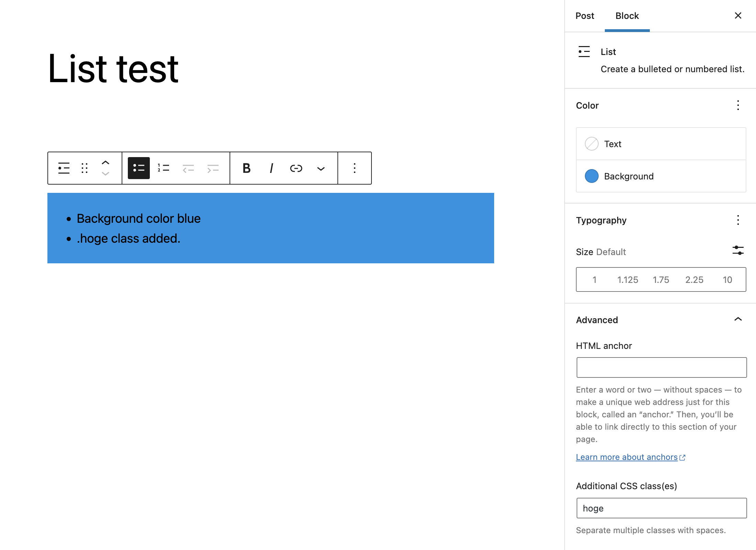Open block options kebab menu
756x550 pixels.
click(355, 168)
